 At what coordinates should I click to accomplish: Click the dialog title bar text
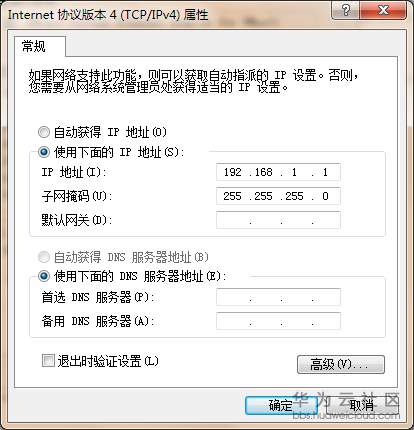[108, 15]
